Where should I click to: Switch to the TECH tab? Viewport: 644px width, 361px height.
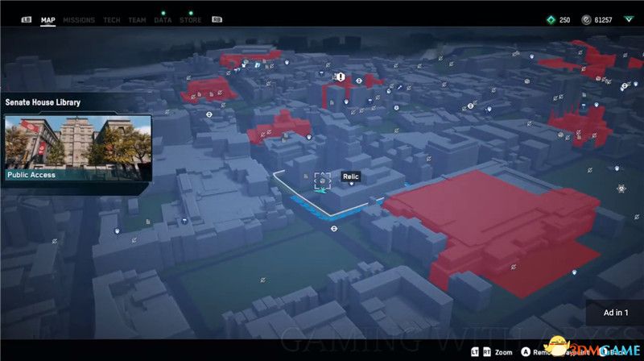(112, 19)
